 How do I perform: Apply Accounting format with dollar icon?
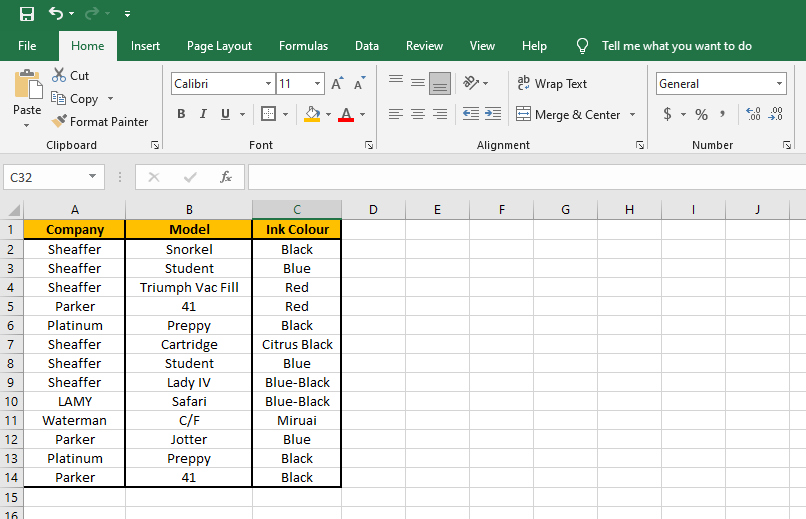[667, 114]
